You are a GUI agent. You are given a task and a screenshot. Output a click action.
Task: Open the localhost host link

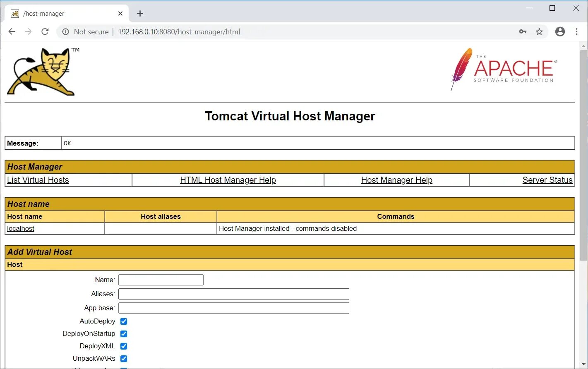(x=21, y=228)
